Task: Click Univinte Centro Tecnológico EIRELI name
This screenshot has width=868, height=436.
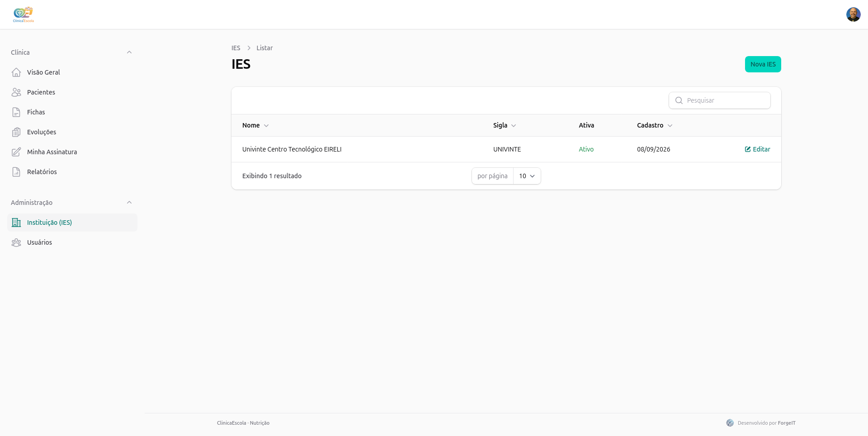Action: 292,149
